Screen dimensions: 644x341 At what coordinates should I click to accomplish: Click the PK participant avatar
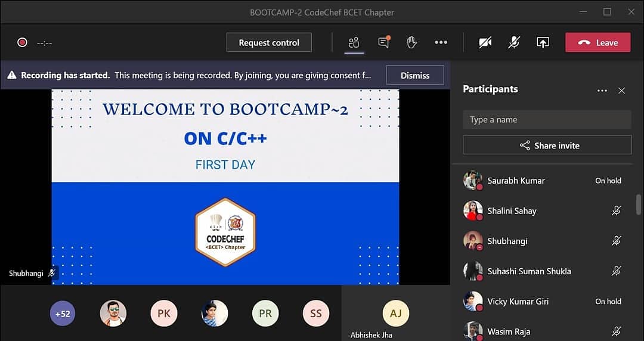[164, 314]
